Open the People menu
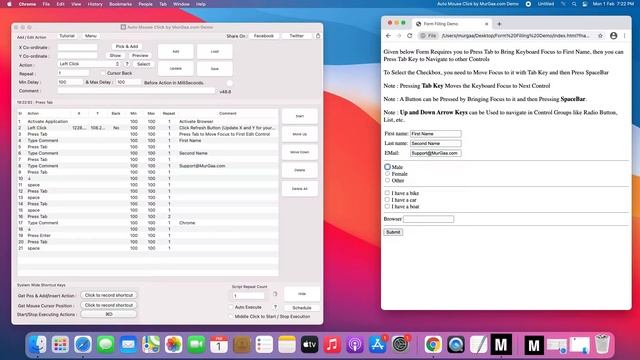This screenshot has width=640, height=360. [x=145, y=4]
